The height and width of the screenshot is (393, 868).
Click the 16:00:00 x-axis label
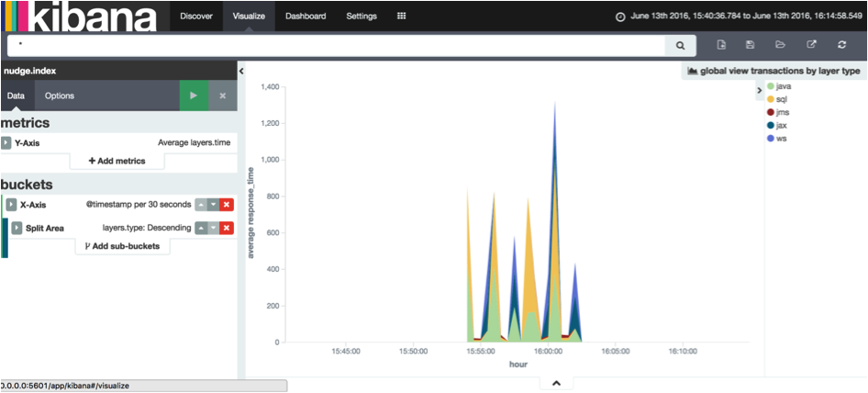[x=548, y=352]
